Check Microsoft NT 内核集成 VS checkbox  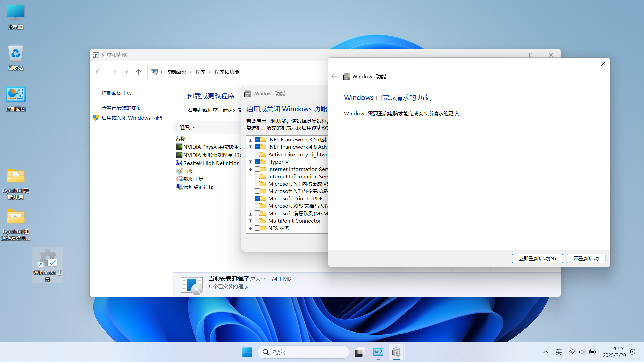click(x=257, y=184)
